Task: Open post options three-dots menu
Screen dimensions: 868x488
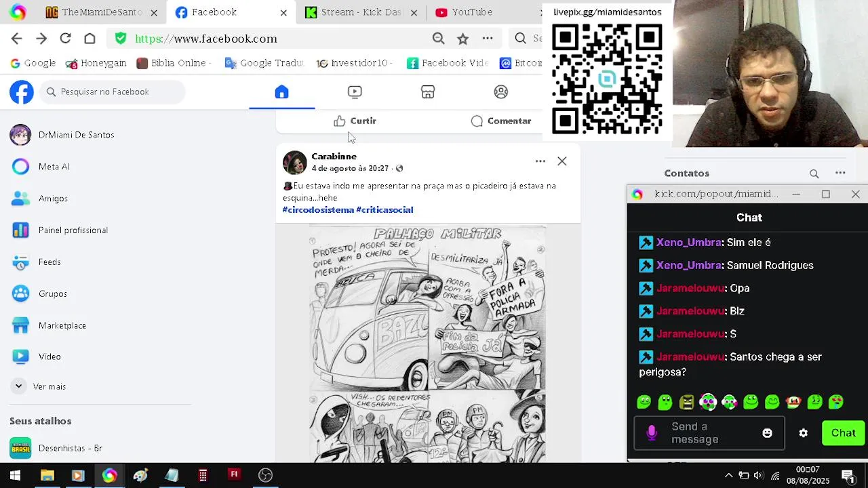Action: (x=540, y=161)
